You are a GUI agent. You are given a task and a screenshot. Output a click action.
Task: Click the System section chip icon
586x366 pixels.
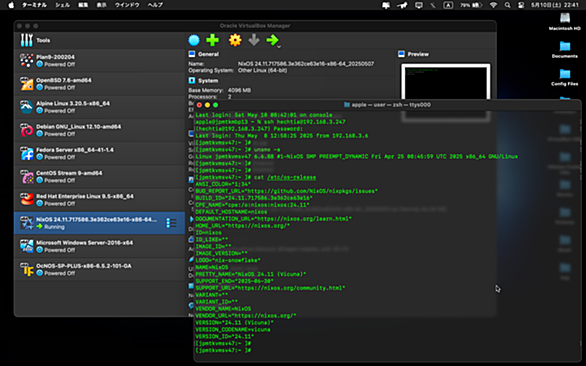point(192,80)
